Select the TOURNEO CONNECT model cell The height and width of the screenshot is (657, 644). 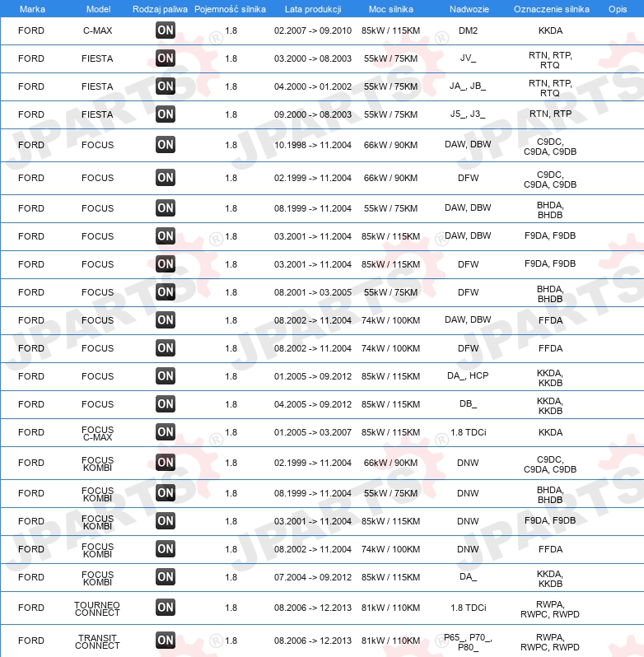tap(97, 608)
